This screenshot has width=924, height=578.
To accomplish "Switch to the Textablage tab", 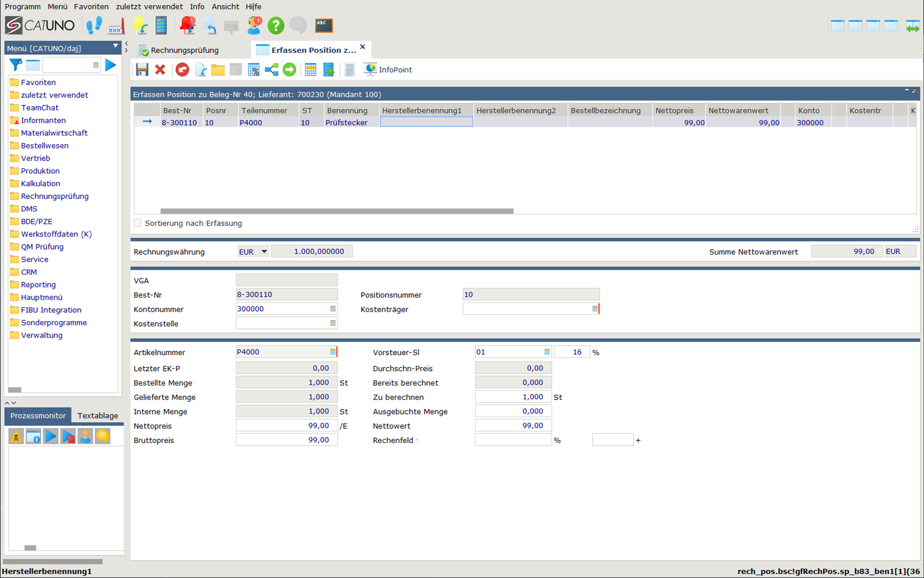I will click(97, 416).
